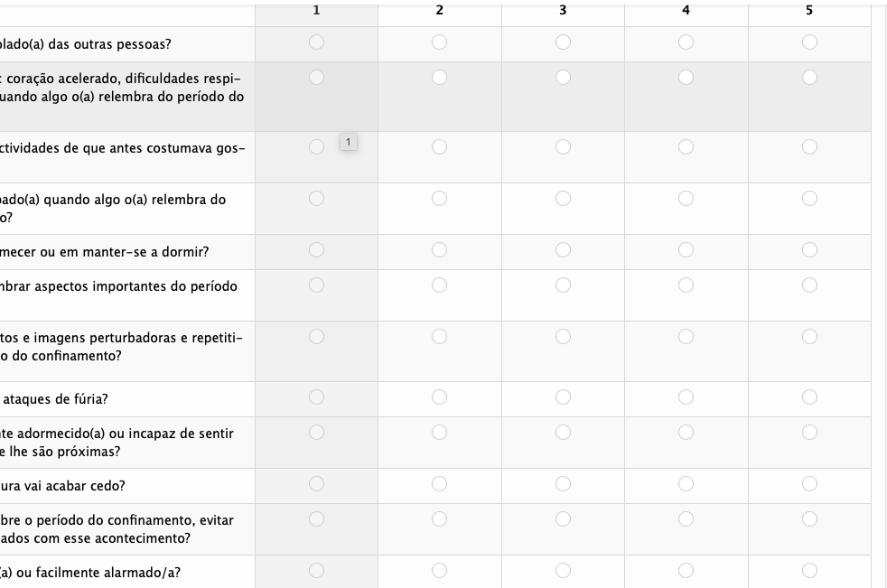Click column header number 5
887x588 pixels.
pyautogui.click(x=809, y=10)
